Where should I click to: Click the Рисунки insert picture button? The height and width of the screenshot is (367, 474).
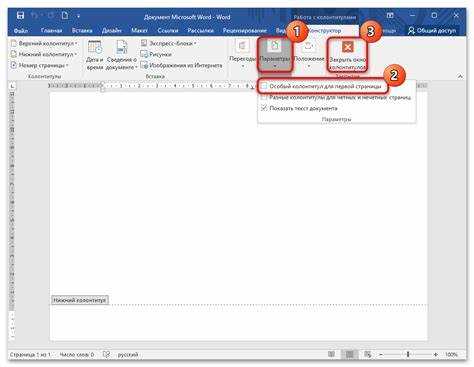pyautogui.click(x=156, y=54)
